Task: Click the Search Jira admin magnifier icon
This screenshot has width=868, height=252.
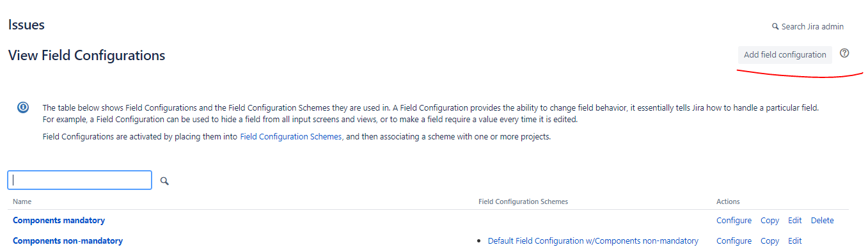Action: (776, 27)
